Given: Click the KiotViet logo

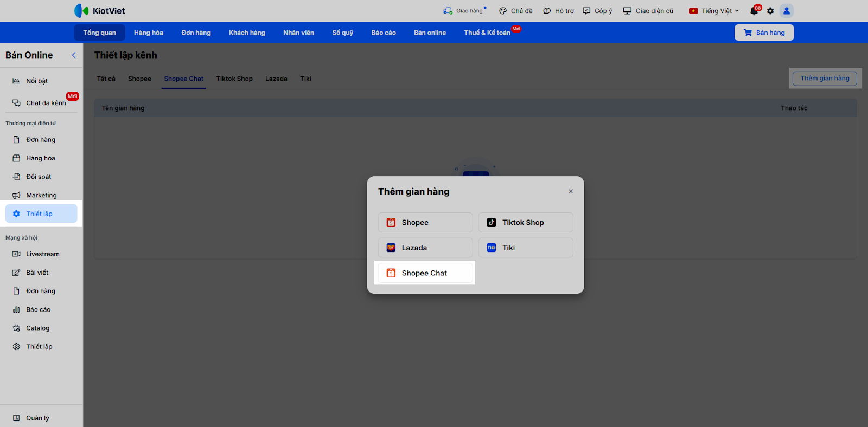Looking at the screenshot, I should (100, 11).
